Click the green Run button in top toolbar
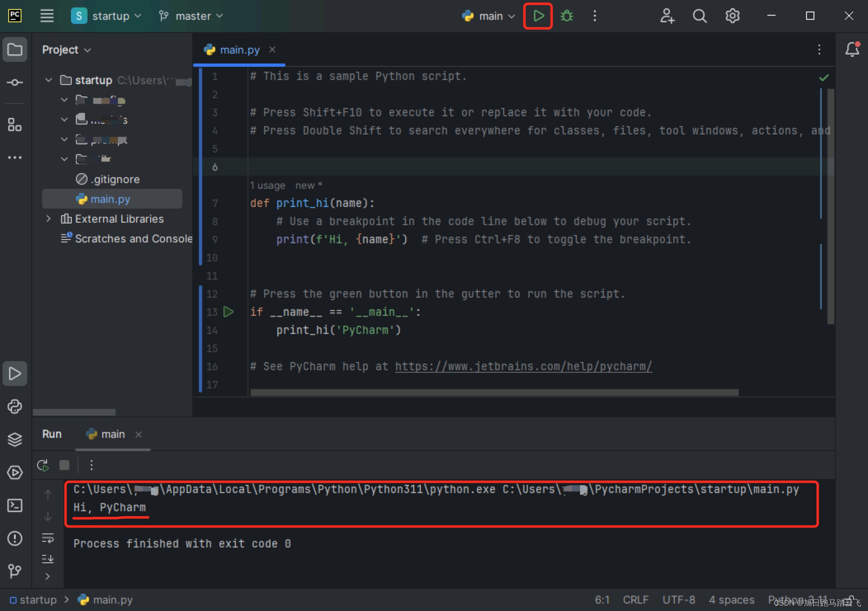 click(x=538, y=16)
